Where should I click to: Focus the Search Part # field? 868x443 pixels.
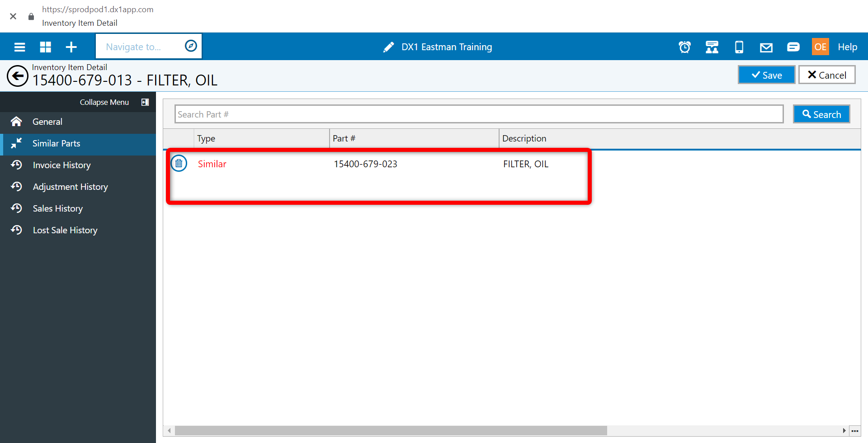point(479,114)
